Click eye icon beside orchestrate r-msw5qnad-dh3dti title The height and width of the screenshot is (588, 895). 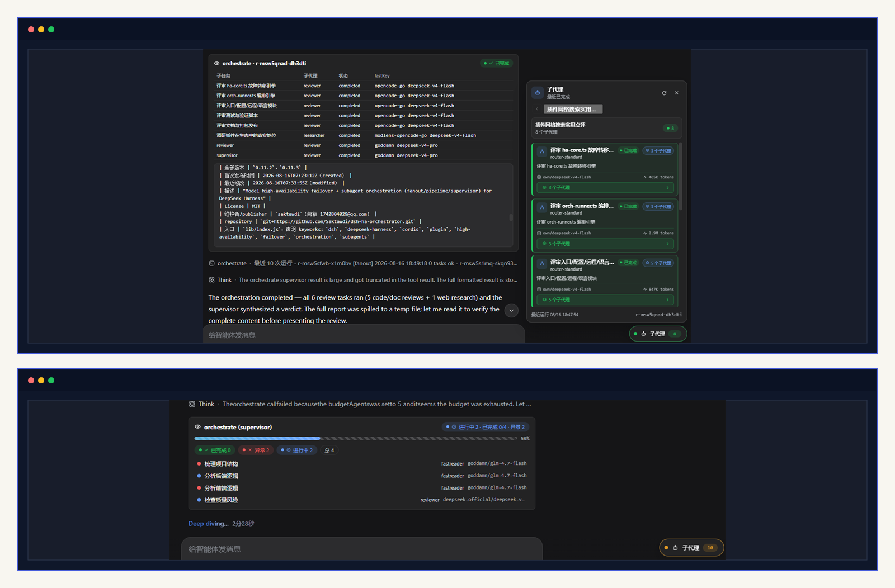pyautogui.click(x=216, y=63)
